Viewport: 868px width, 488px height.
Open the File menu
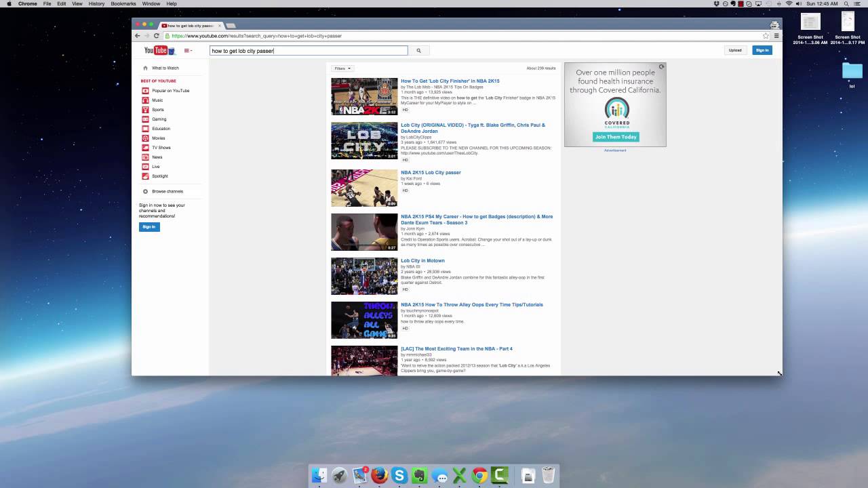point(47,4)
